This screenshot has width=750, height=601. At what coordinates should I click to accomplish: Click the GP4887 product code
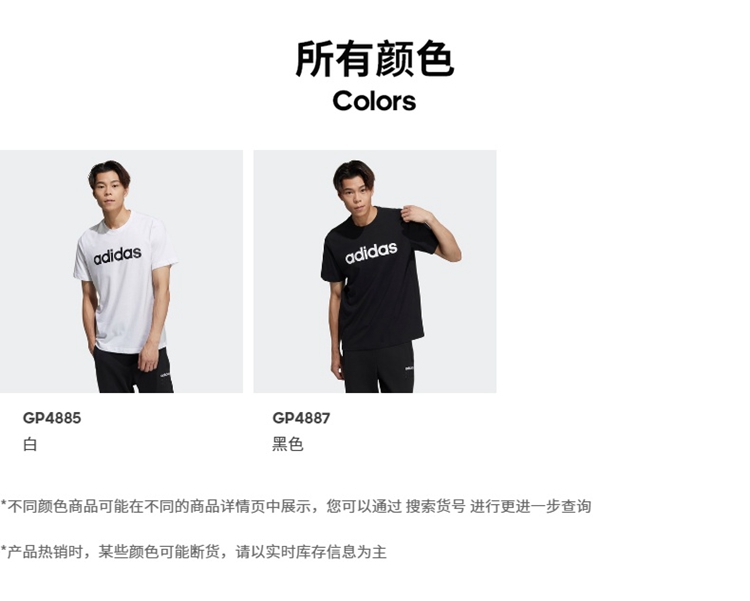(301, 418)
